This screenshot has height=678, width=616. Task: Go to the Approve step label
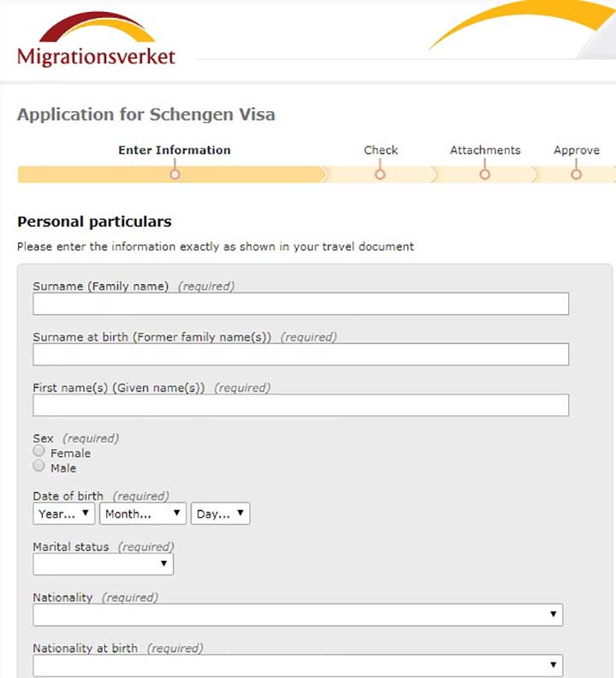coord(577,151)
